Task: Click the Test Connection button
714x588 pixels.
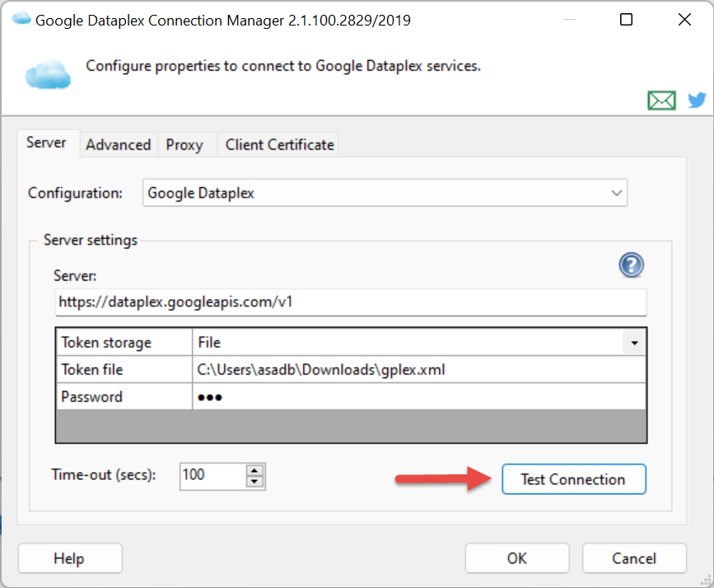Action: (574, 479)
